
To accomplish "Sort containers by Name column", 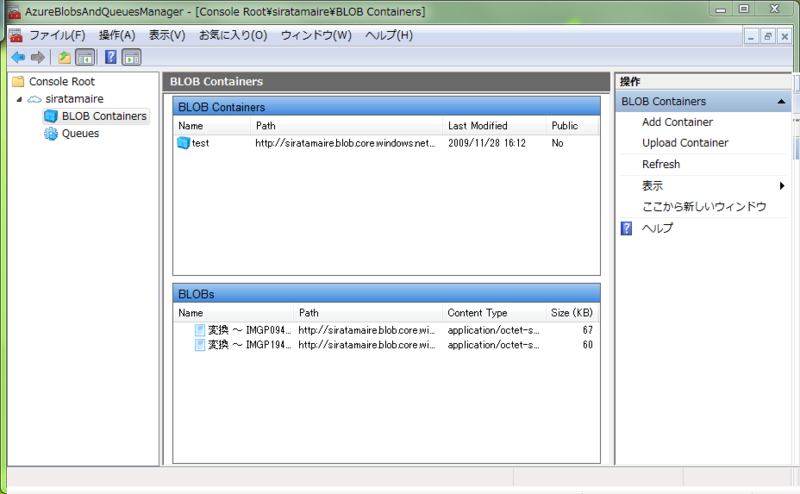I will 212,126.
